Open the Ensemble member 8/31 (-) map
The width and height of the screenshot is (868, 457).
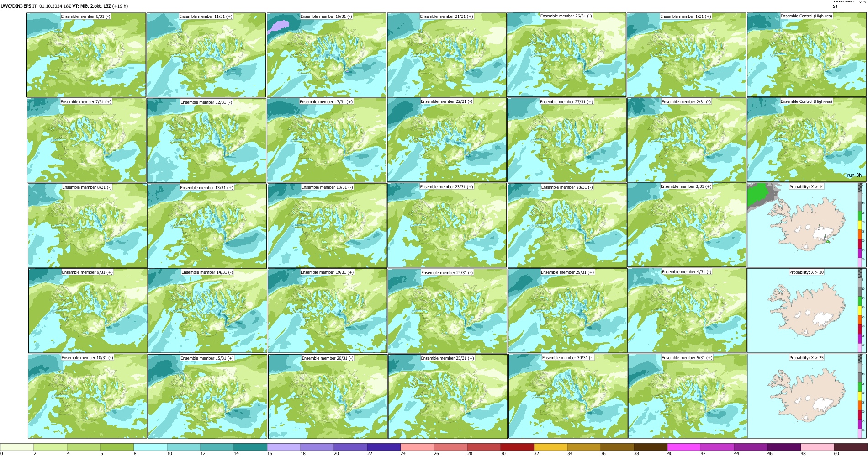pos(87,225)
